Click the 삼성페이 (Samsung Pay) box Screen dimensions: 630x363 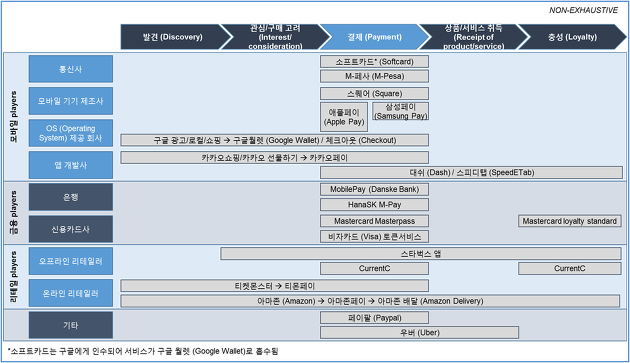[x=401, y=111]
